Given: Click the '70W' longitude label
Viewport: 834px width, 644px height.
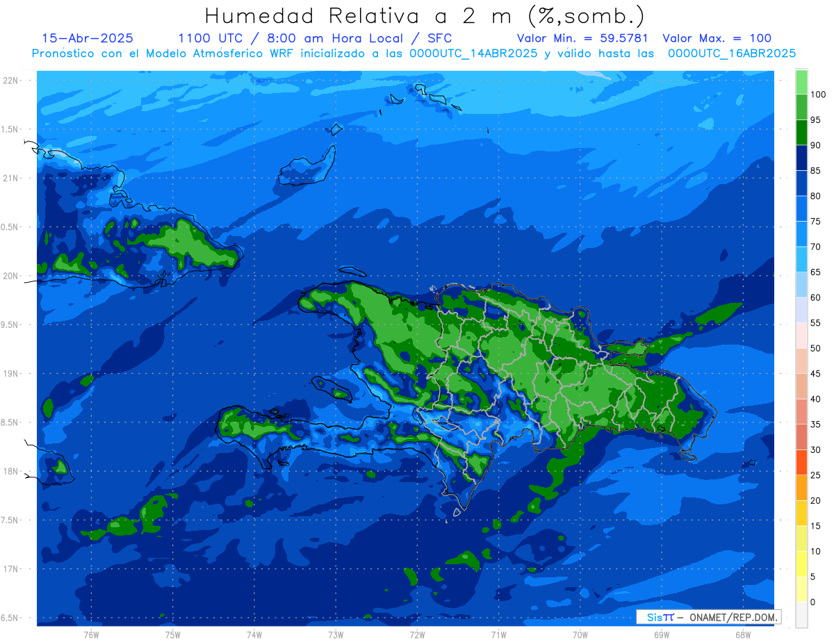Looking at the screenshot, I should click(580, 634).
